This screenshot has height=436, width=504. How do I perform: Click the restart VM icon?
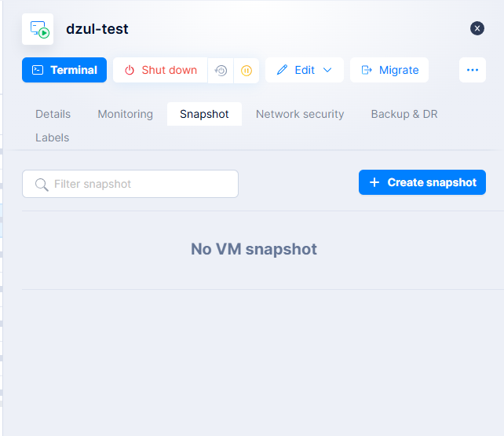221,70
